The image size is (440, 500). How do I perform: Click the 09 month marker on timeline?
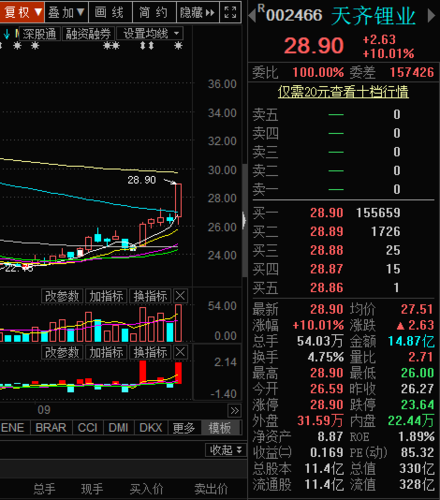(x=44, y=410)
